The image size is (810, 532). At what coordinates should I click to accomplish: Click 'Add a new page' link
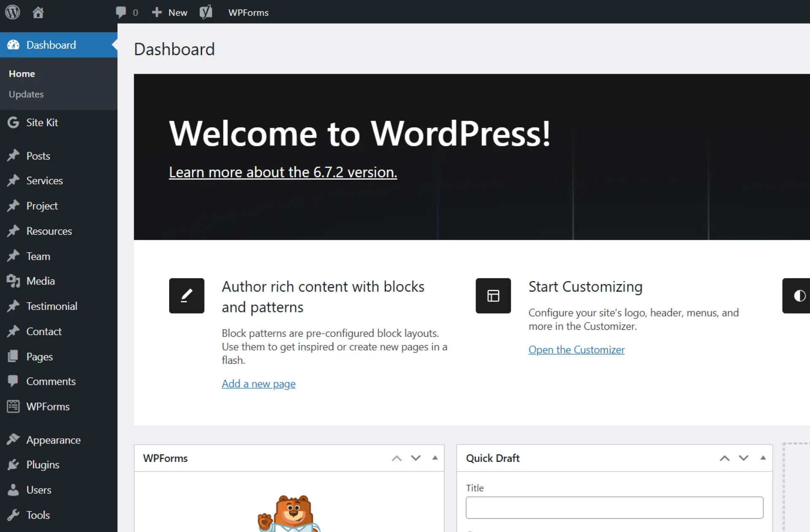[259, 384]
